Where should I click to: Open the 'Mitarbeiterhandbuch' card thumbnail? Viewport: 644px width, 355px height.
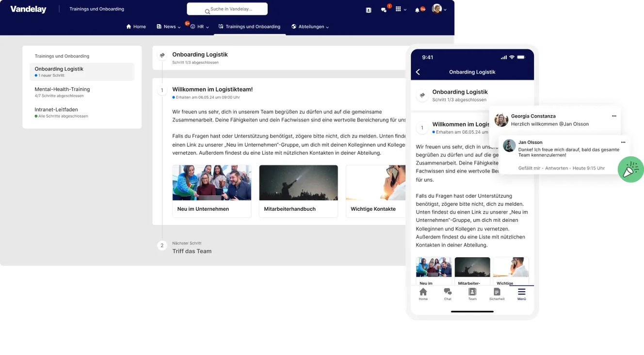pyautogui.click(x=298, y=183)
